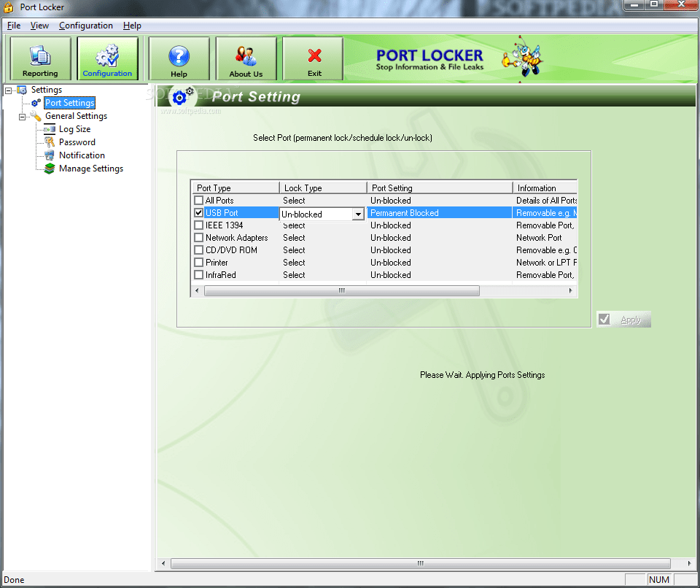Click the Done status bar text
The width and height of the screenshot is (700, 588).
[14, 579]
